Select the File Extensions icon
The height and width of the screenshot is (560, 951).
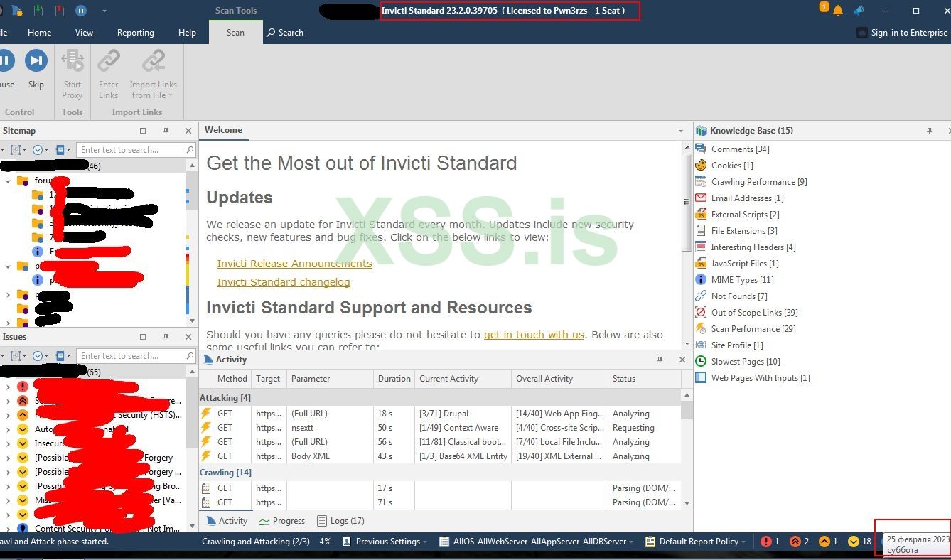pyautogui.click(x=702, y=231)
